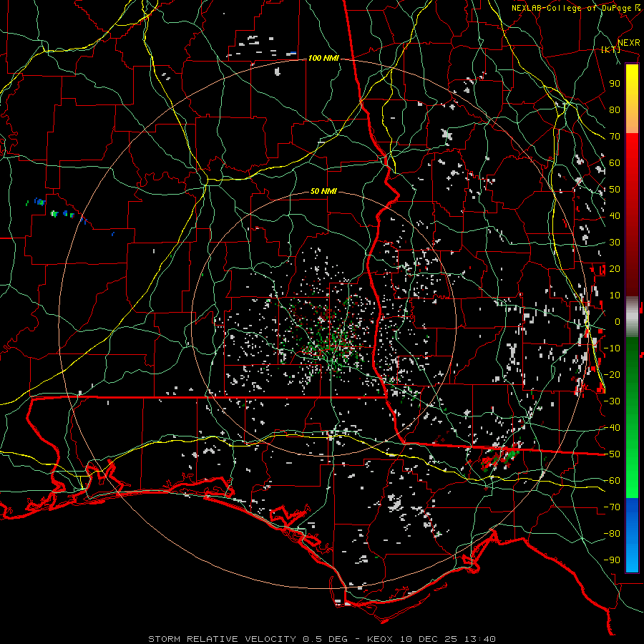Click the 80 value on the velocity scale
This screenshot has height=644, width=644.
615,109
